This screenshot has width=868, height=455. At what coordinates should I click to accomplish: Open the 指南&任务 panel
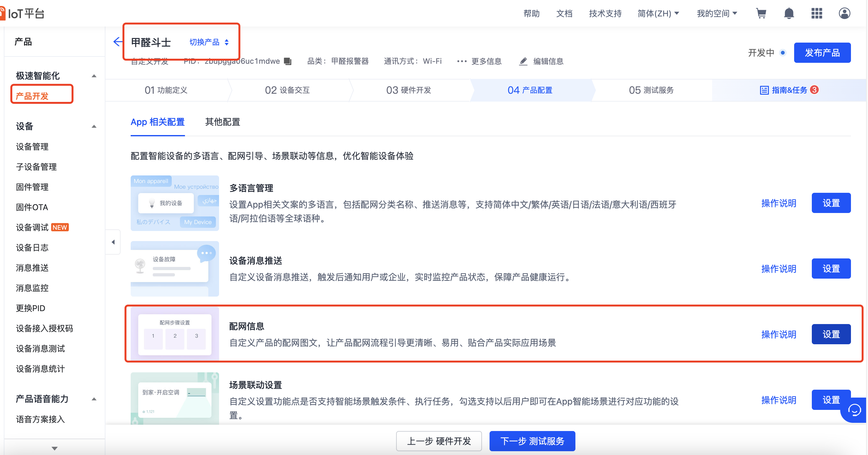[x=789, y=90]
